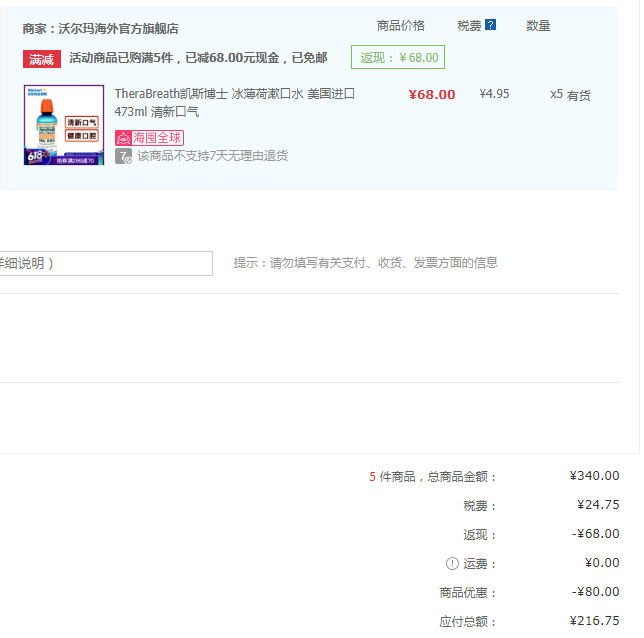Select the product price ¥68.00 text
This screenshot has width=644, height=638.
[432, 94]
